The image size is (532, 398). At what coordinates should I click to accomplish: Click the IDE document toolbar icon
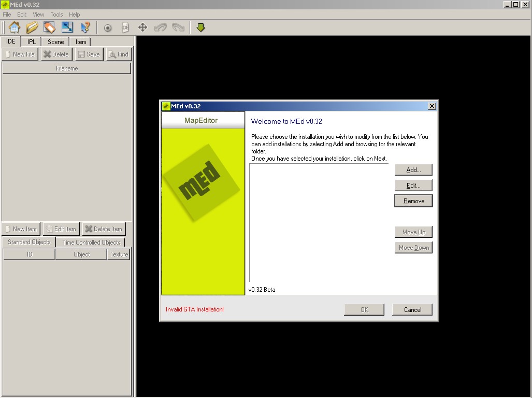click(125, 28)
